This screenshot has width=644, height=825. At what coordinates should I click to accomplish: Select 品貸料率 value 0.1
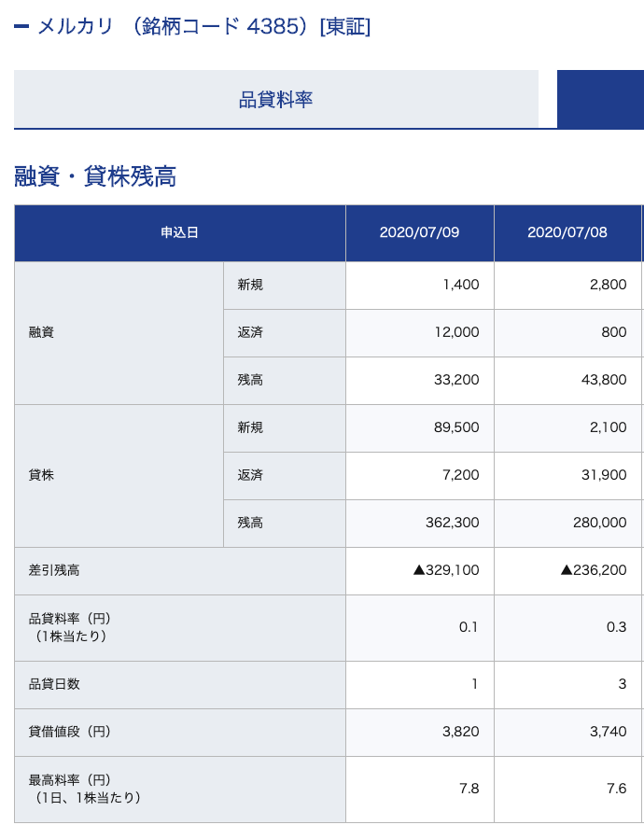(469, 627)
